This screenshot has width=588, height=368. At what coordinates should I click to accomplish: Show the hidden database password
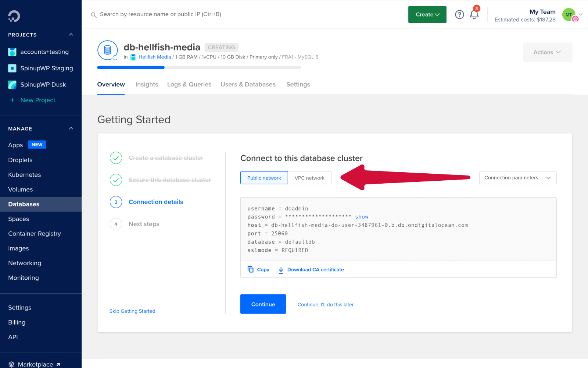tap(362, 217)
